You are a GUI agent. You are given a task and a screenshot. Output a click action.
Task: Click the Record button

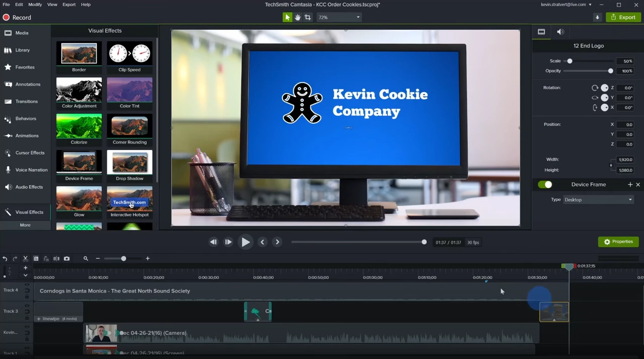[17, 17]
